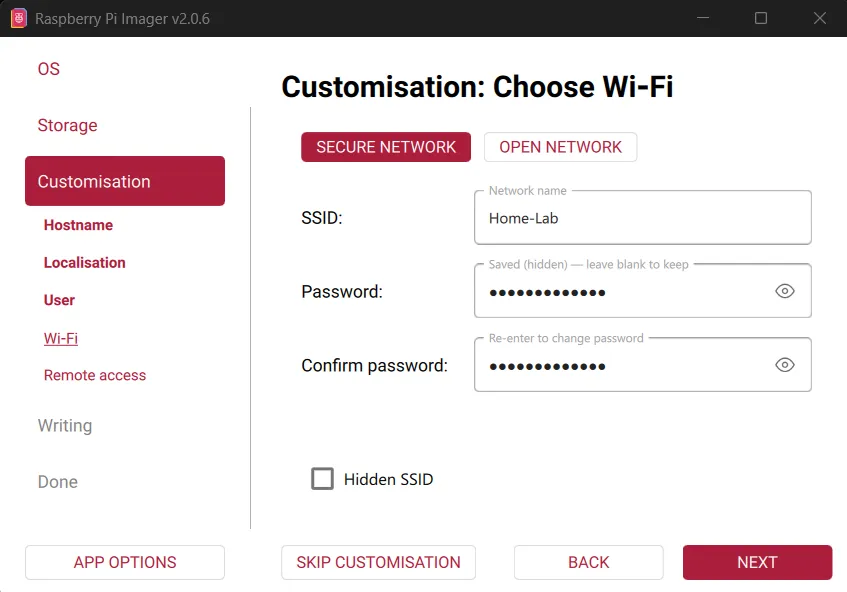Switch to the Open Network tab
The width and height of the screenshot is (847, 592).
pyautogui.click(x=560, y=147)
